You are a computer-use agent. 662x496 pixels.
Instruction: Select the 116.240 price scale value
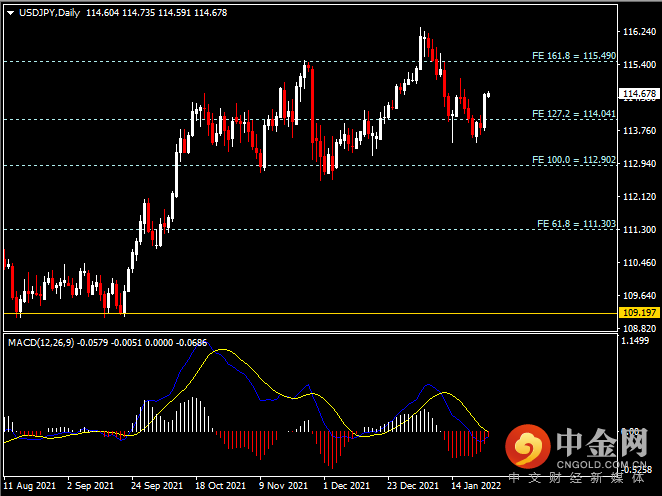pyautogui.click(x=640, y=32)
